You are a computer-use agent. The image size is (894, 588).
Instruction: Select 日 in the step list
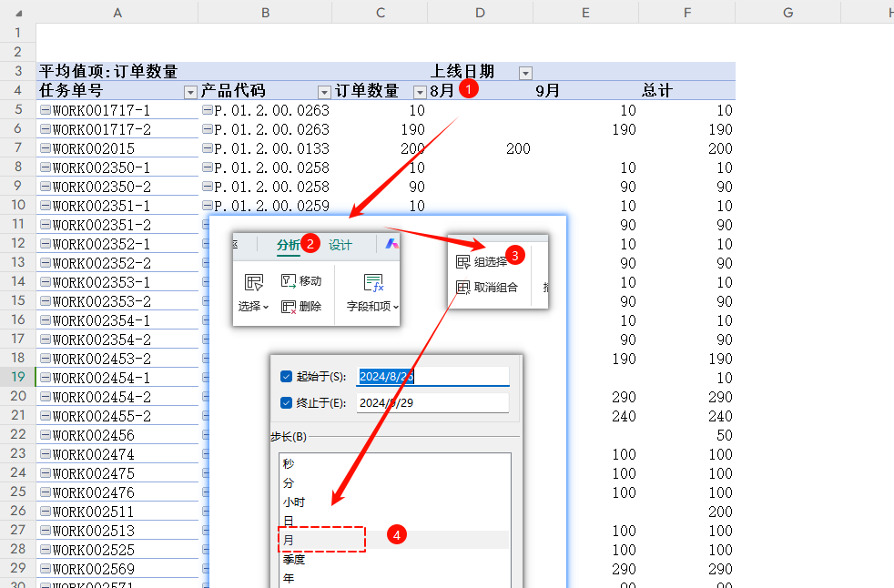[x=394, y=521]
